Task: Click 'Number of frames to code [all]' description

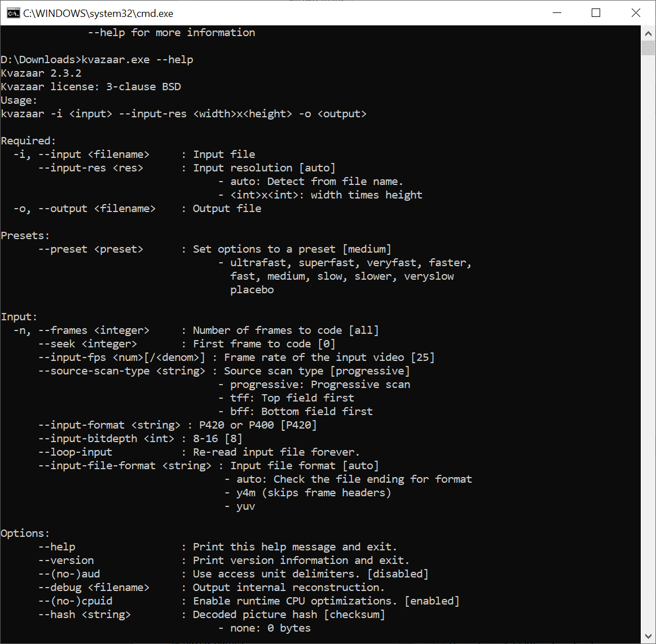Action: 286,330
